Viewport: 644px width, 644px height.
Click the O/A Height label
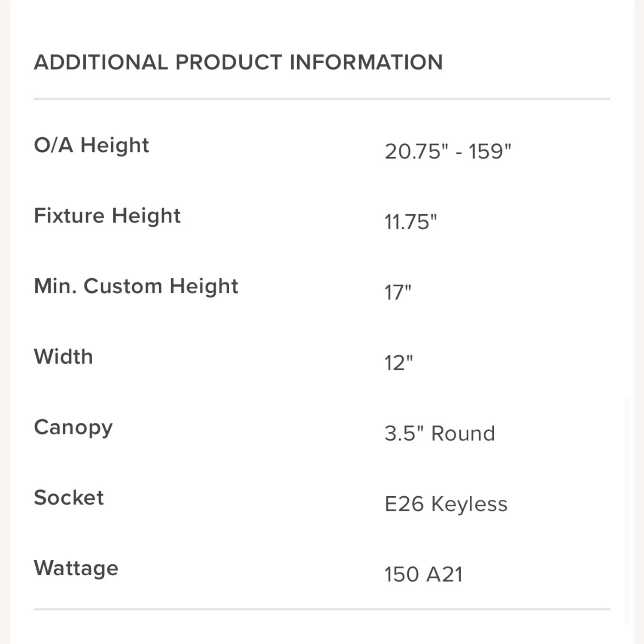[x=91, y=145]
